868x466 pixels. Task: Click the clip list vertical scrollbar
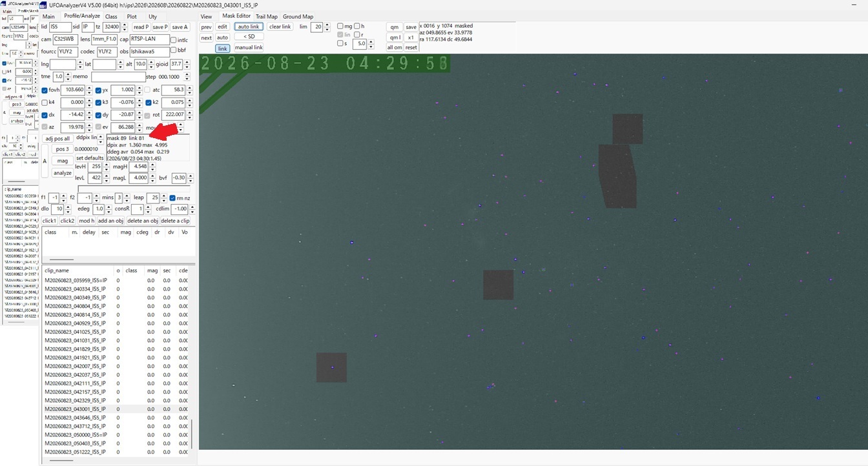point(191,434)
